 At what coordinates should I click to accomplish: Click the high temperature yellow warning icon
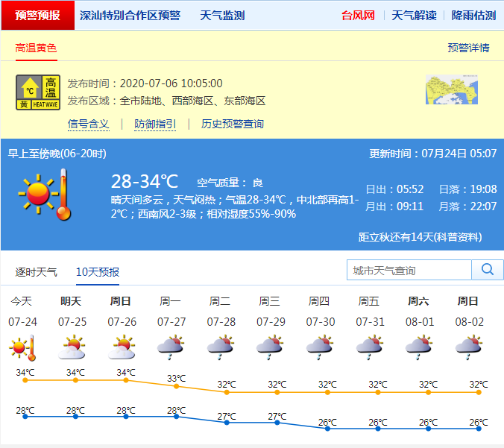[x=38, y=92]
